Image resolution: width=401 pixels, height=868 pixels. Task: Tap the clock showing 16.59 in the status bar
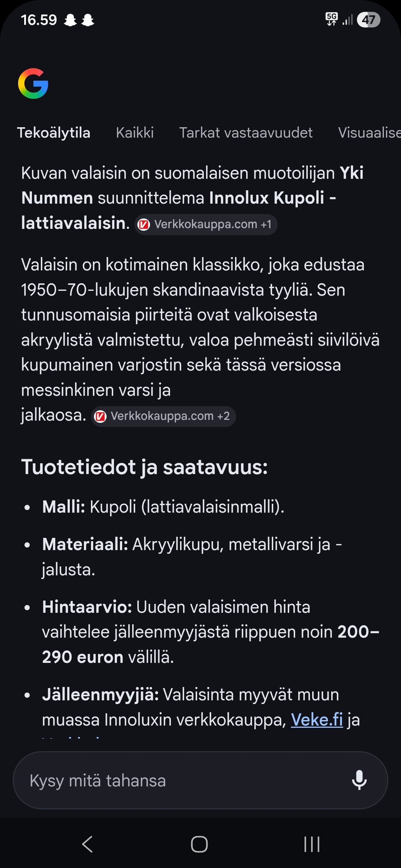pos(40,19)
